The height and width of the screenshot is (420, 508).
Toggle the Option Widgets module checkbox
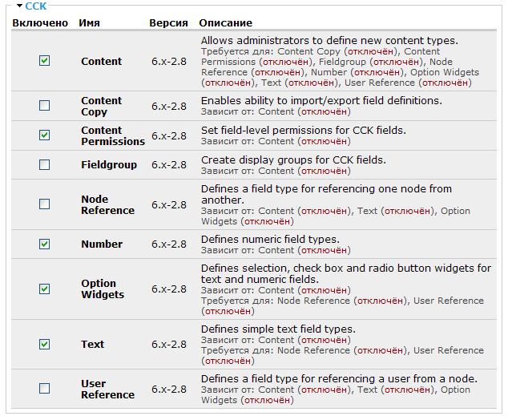pyautogui.click(x=44, y=289)
